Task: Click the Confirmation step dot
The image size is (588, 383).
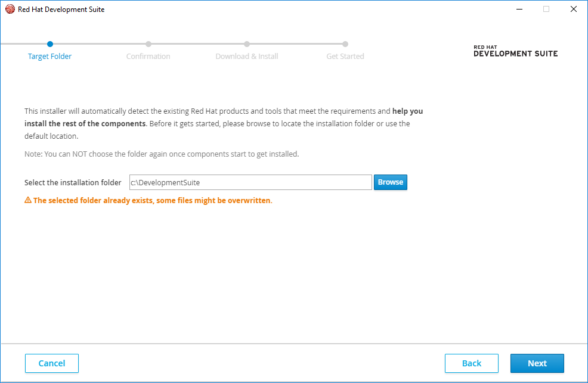Action: [148, 43]
